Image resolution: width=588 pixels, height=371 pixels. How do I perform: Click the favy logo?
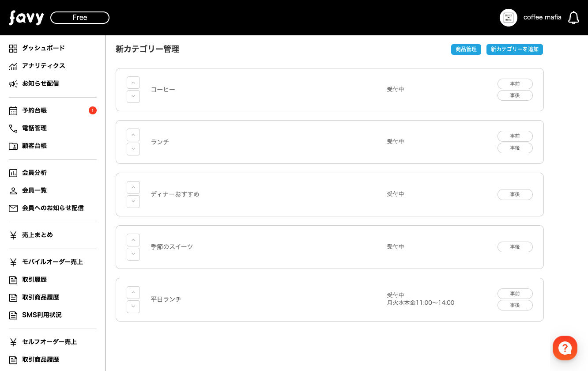pos(26,18)
